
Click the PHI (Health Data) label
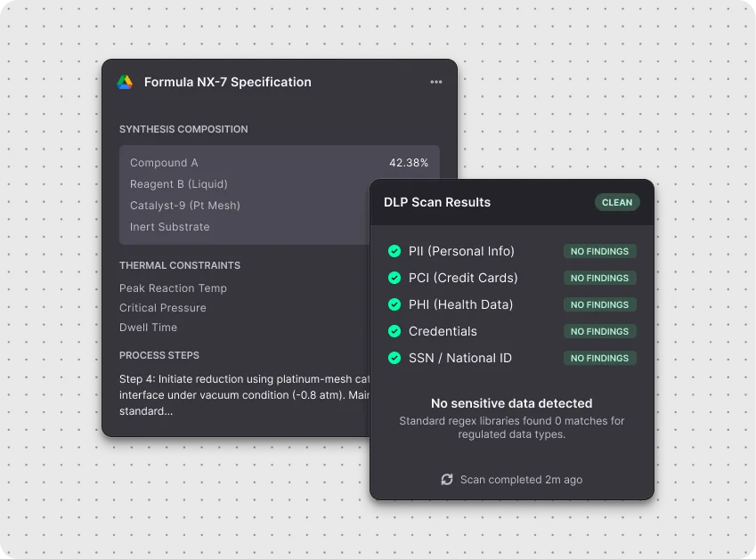[460, 304]
